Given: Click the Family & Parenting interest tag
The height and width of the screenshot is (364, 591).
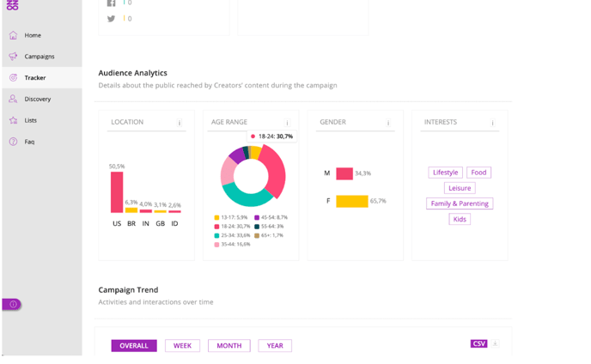Looking at the screenshot, I should [x=460, y=203].
